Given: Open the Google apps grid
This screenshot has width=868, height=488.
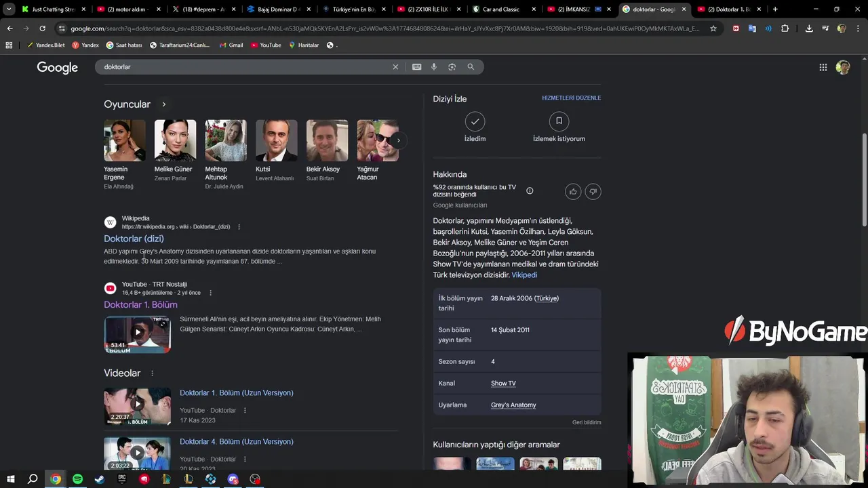Looking at the screenshot, I should (823, 67).
